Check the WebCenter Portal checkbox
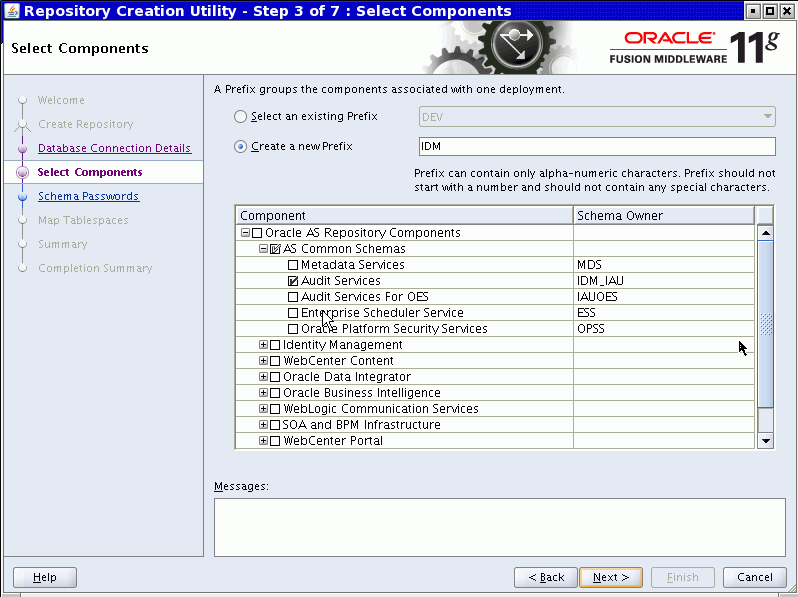Viewport: 798px width, 597px height. (275, 441)
